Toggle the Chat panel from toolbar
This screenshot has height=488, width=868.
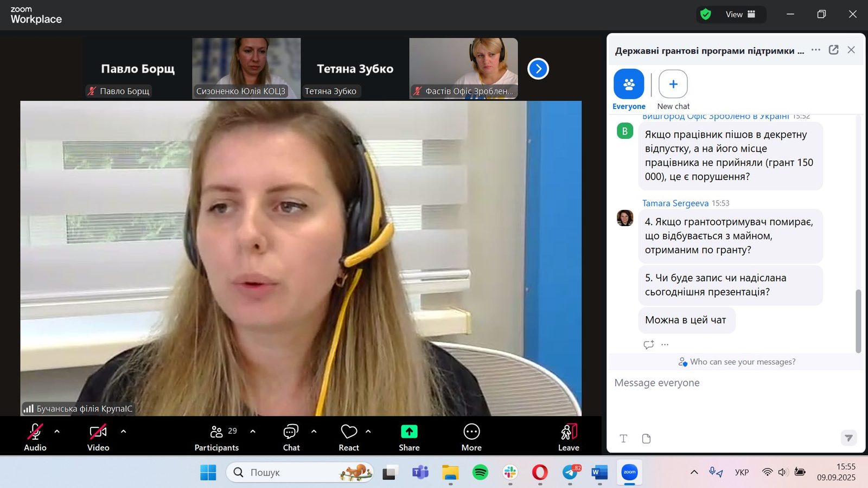pos(291,437)
